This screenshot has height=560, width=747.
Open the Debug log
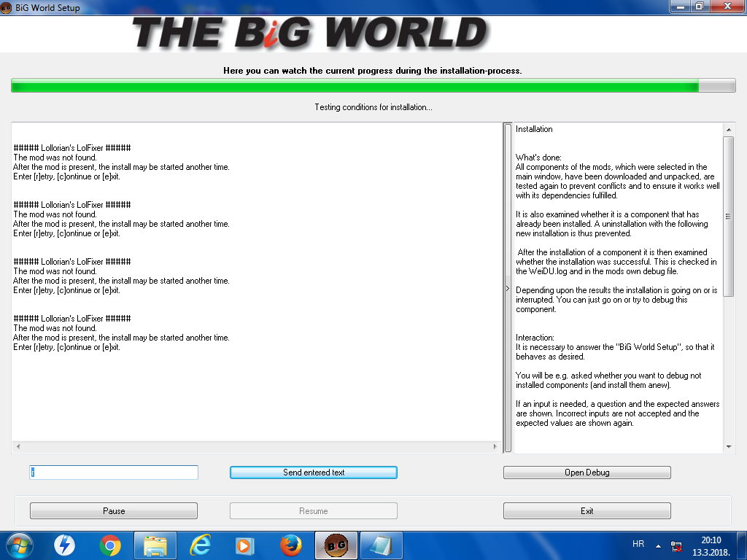pos(587,472)
